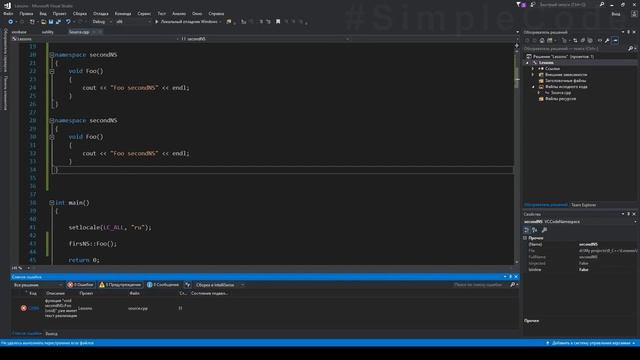Open the Правка menu
Viewport: 640px width, 360px height.
pyautogui.click(x=26, y=13)
